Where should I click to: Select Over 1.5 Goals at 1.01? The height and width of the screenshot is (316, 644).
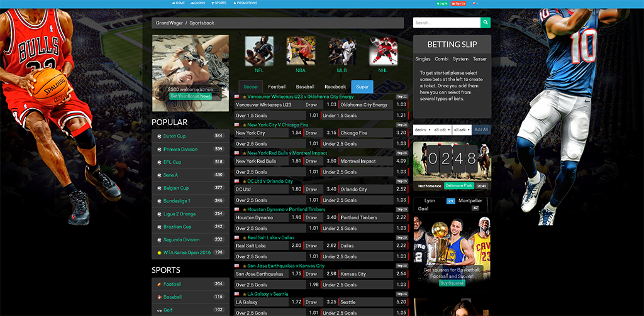pos(277,116)
